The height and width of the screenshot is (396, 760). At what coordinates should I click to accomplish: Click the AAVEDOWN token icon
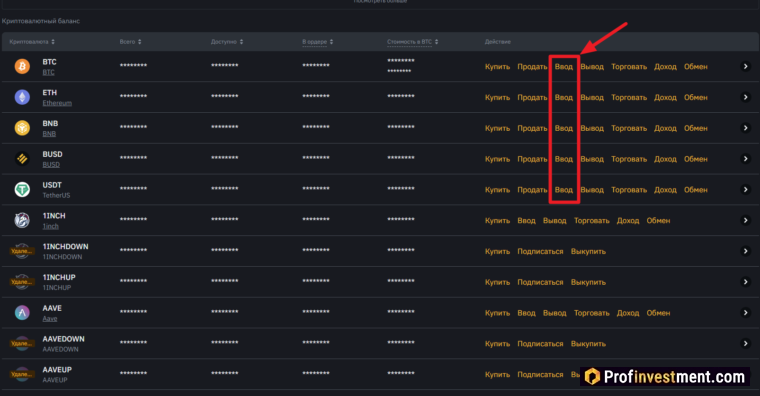tap(22, 343)
